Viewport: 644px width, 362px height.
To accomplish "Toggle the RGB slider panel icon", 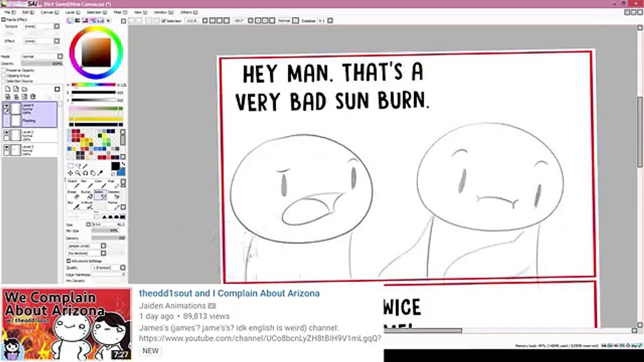I will click(x=77, y=21).
